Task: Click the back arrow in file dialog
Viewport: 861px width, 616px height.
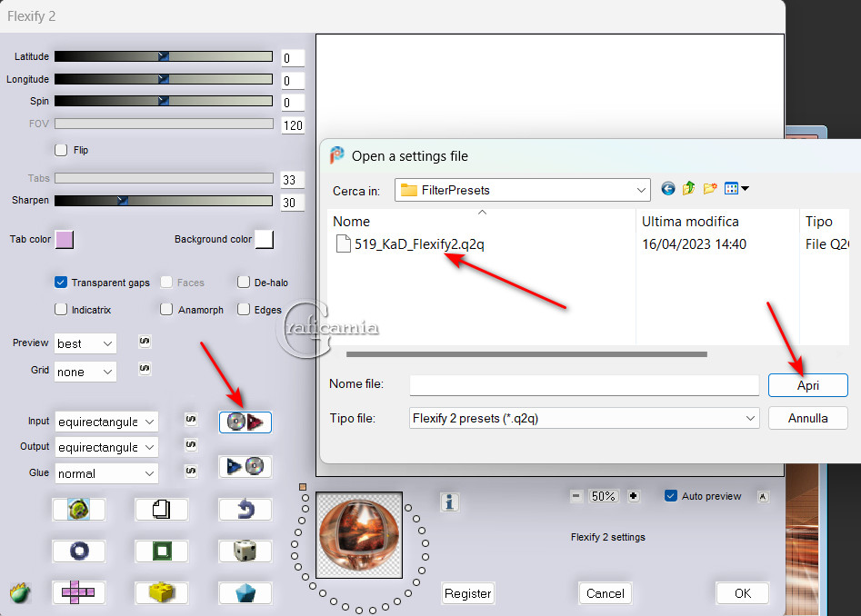Action: pos(667,189)
